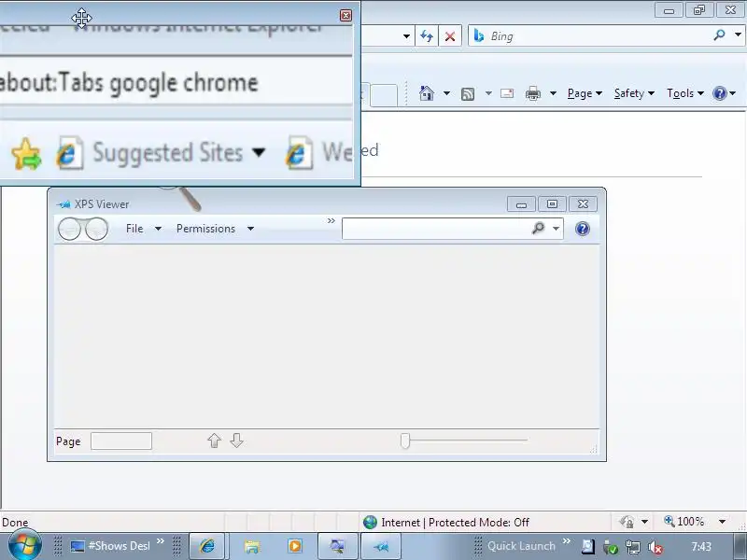Show hidden XPS Viewer toolbar items chevron
The height and width of the screenshot is (560, 747).
331,221
